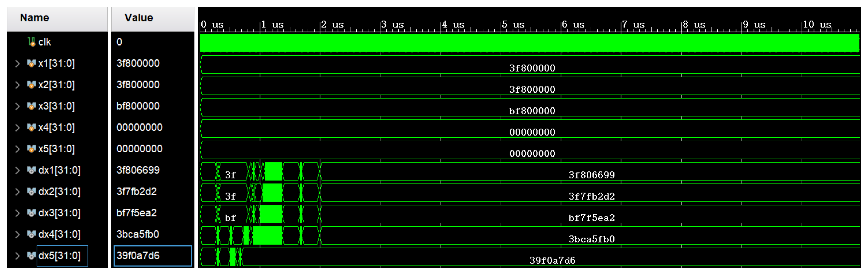Click value 3f7fb2d2 in Value column
The width and height of the screenshot is (868, 274).
pos(136,191)
